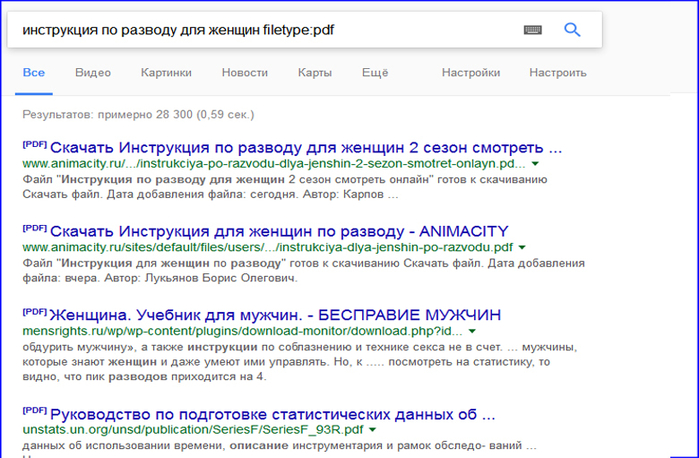Switch to the Картинки tab
The width and height of the screenshot is (699, 458).
[x=166, y=73]
